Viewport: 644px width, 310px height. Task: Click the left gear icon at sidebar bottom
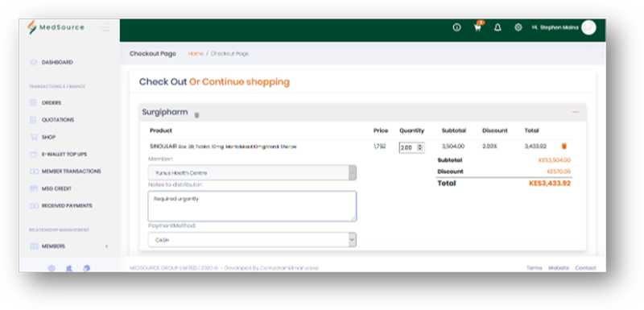[52, 268]
